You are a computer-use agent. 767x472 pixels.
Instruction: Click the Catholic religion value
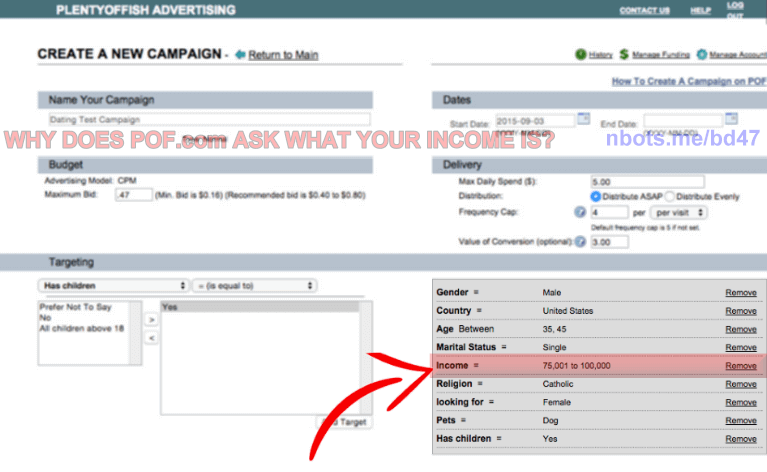click(558, 384)
